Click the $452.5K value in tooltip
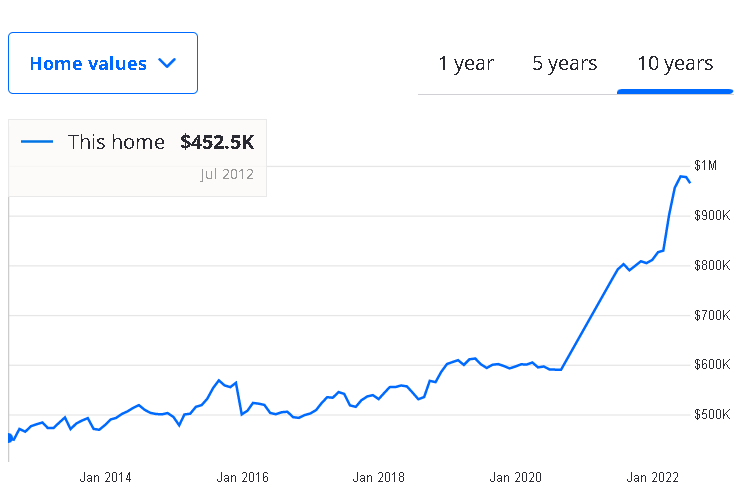This screenshot has height=488, width=738. point(217,142)
